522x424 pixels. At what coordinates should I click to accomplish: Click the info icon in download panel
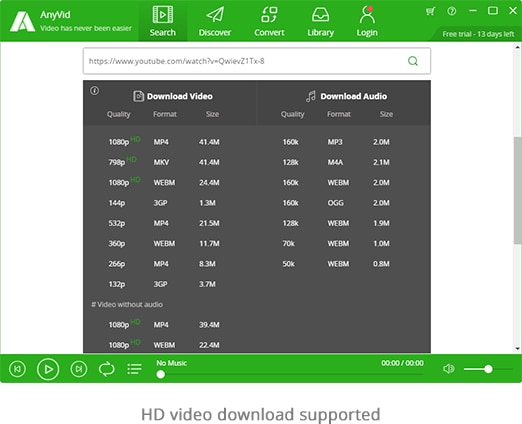(x=94, y=91)
